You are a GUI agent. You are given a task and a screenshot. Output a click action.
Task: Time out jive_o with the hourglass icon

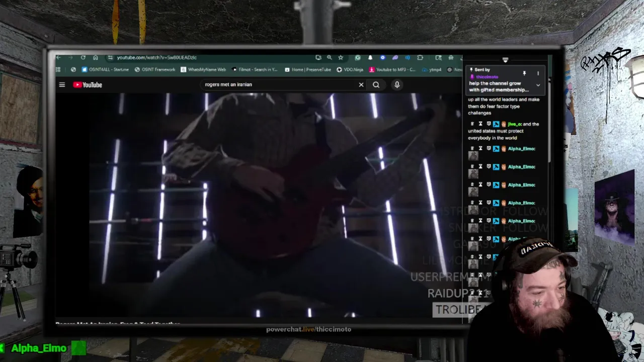tap(480, 124)
